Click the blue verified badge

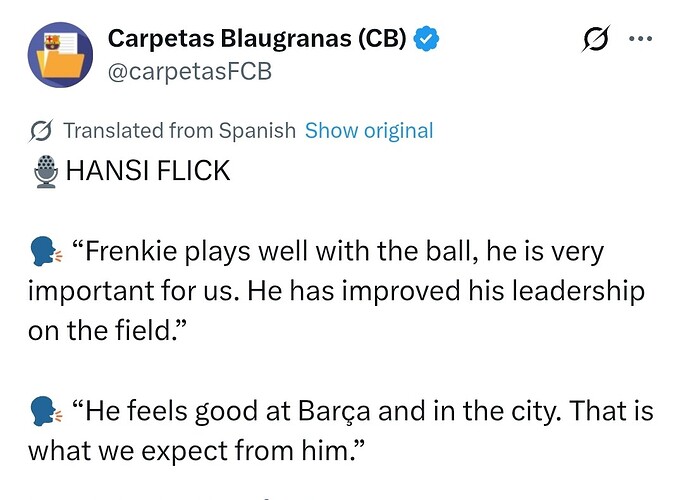[429, 39]
